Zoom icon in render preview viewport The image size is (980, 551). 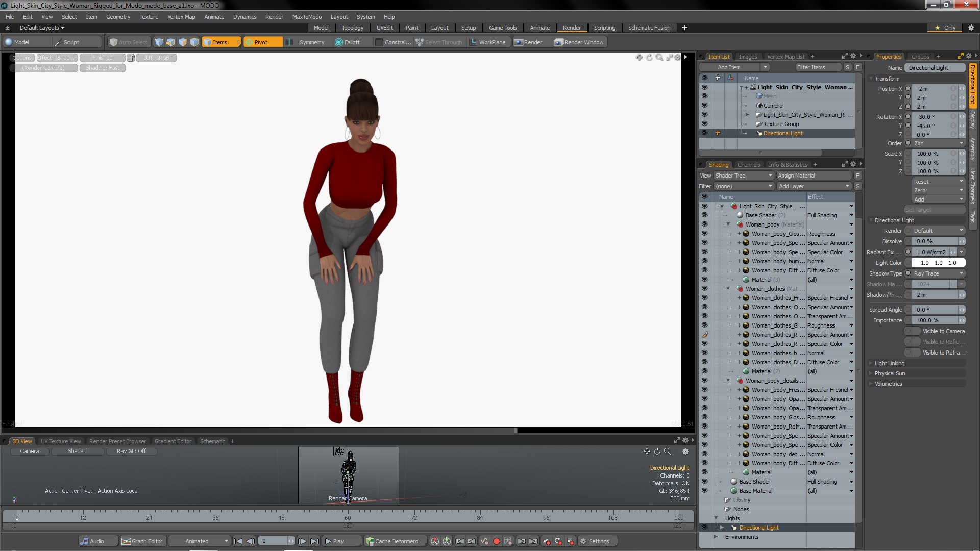(x=659, y=58)
